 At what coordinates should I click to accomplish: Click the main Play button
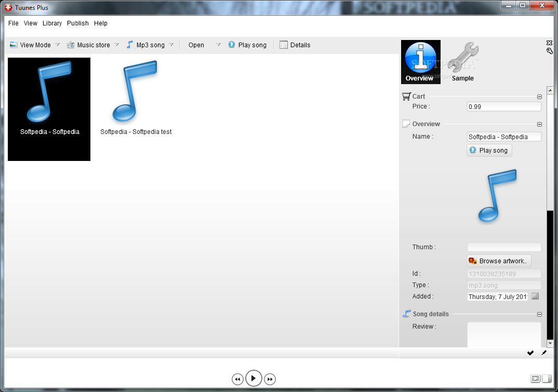[x=254, y=378]
